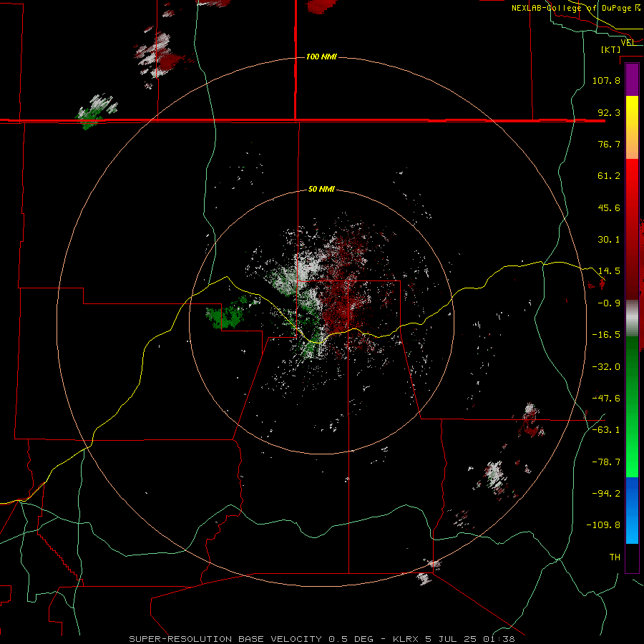
Task: Select the -78.7 scale value
Action: pos(606,462)
